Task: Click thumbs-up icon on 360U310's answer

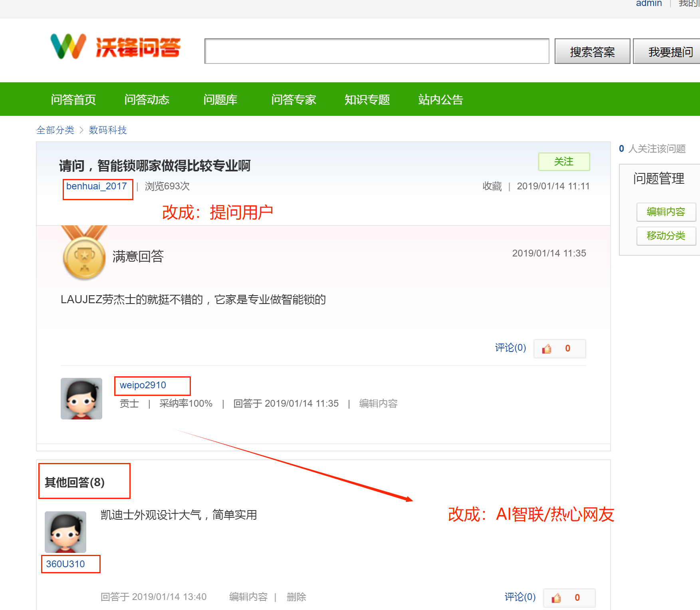Action: click(x=556, y=598)
